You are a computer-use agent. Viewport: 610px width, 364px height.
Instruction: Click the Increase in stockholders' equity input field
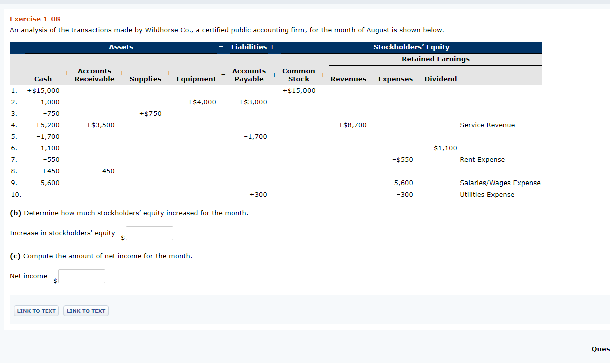(149, 233)
